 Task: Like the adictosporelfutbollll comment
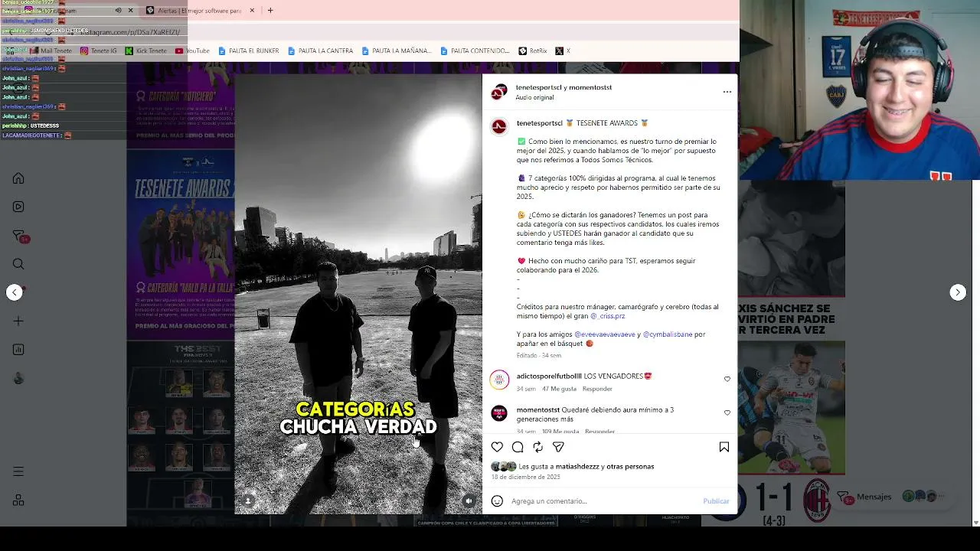click(x=727, y=379)
